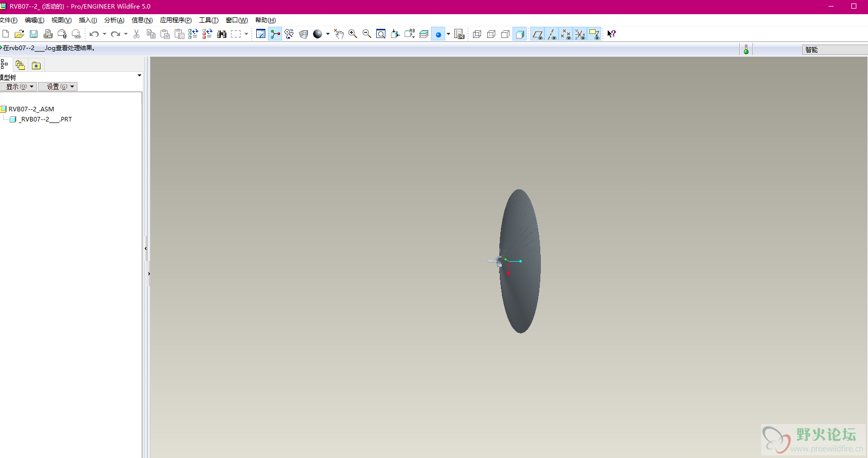Switch to wireframe display

pos(477,34)
